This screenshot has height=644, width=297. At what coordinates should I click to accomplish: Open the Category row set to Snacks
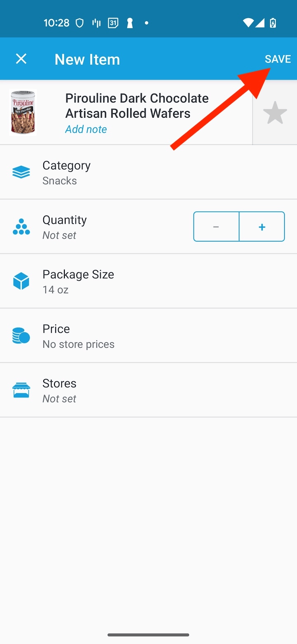tap(148, 173)
